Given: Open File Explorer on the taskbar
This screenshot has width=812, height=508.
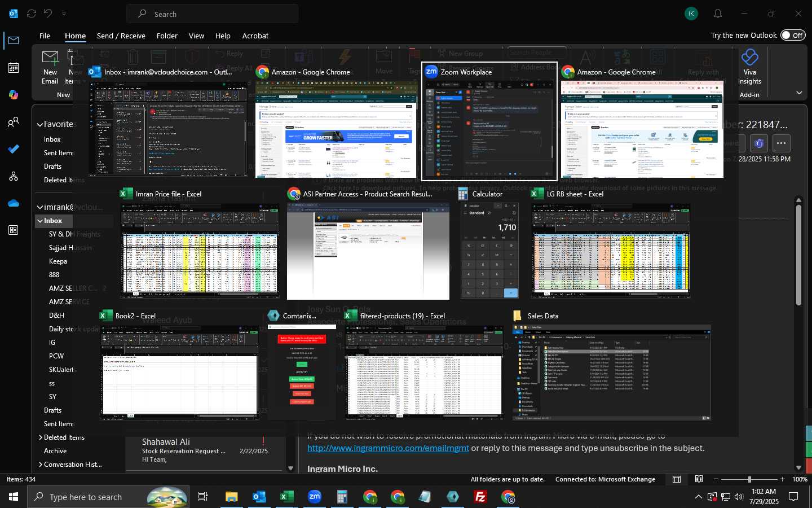Looking at the screenshot, I should coord(231,497).
